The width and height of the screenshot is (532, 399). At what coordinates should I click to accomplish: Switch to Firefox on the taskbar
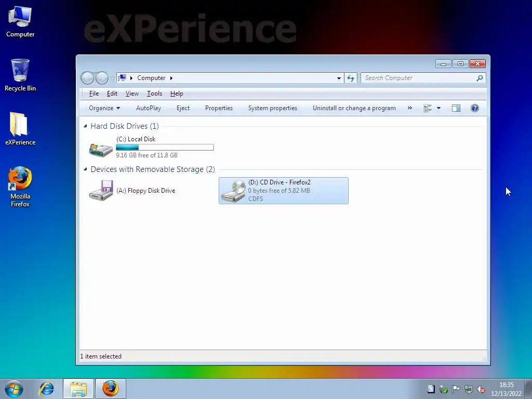(x=111, y=389)
